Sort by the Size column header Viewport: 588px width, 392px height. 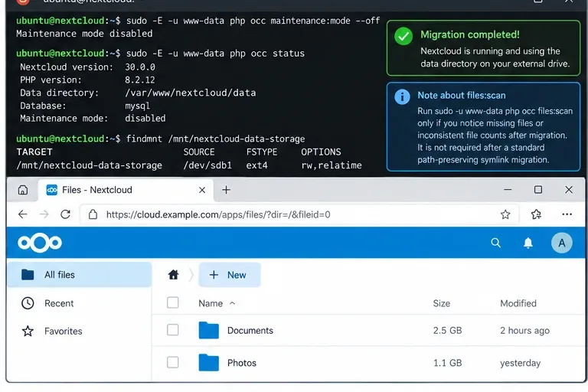pos(441,303)
